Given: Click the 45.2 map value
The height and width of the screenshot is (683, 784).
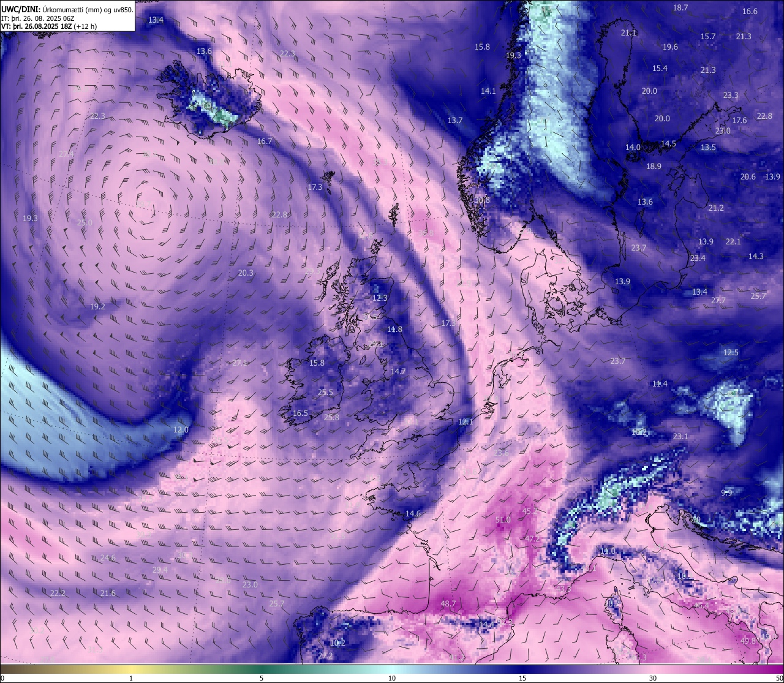Looking at the screenshot, I should 530,511.
